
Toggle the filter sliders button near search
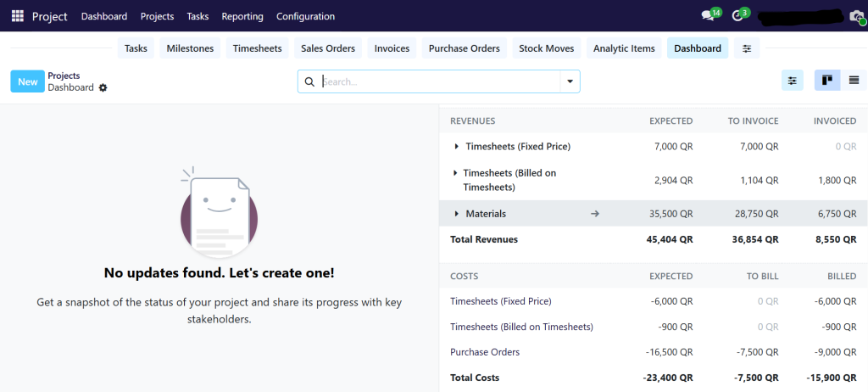point(793,81)
